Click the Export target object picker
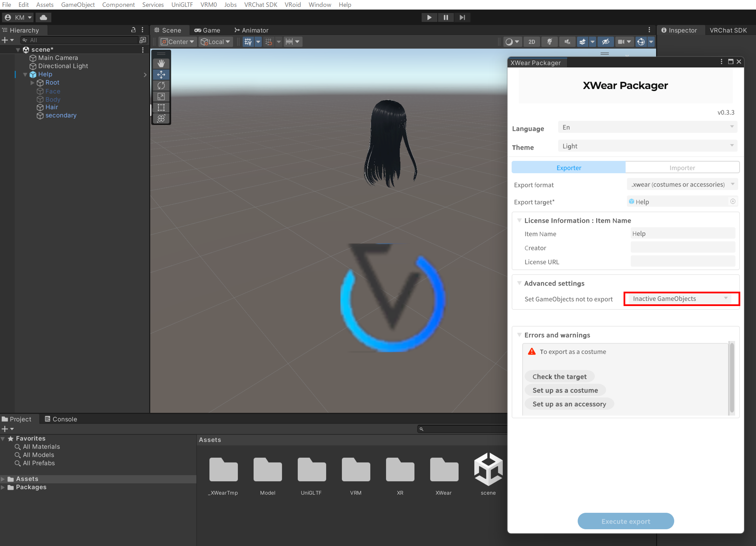The width and height of the screenshot is (756, 546). click(733, 201)
